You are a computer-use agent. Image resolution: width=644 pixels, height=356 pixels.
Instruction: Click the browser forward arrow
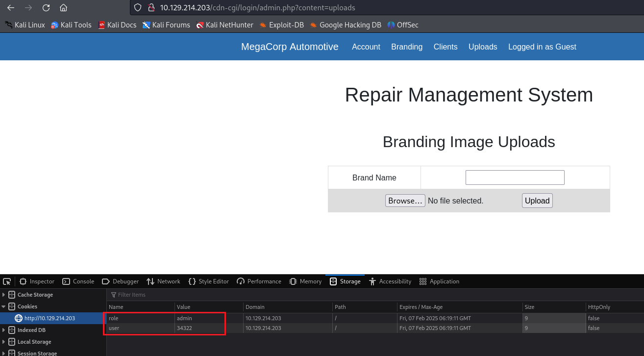point(28,7)
